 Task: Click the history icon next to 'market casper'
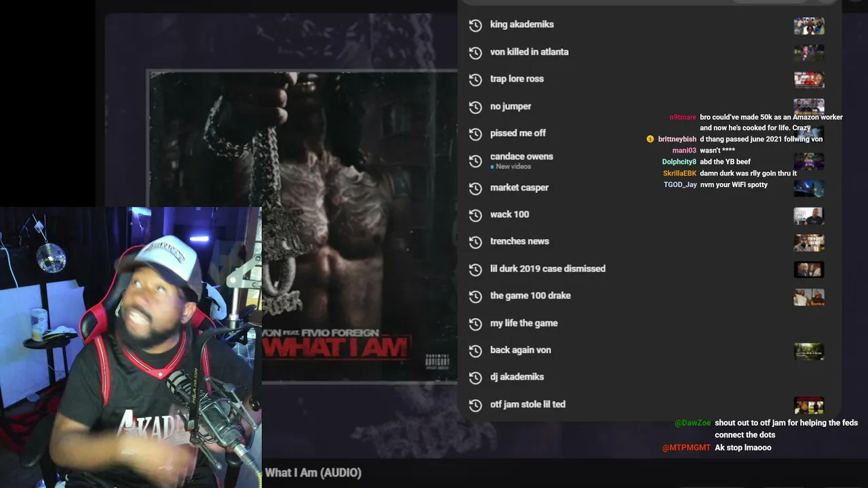point(475,188)
